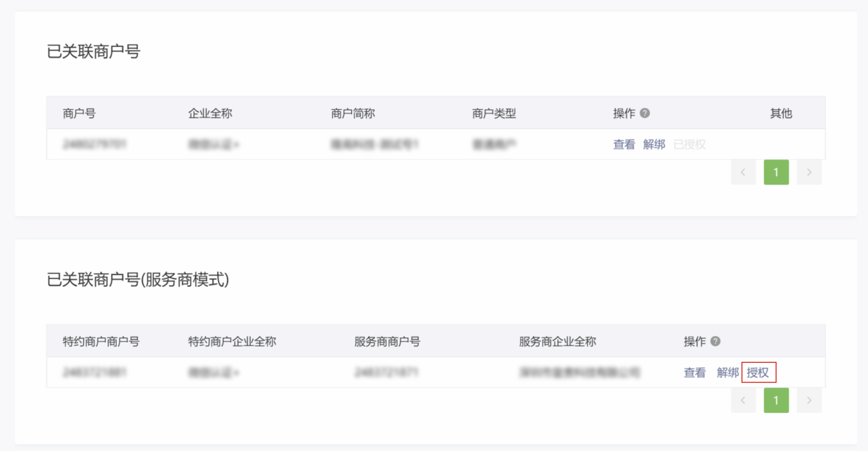Select page 1 in service-provider table pagination
This screenshot has height=451, width=868.
776,400
